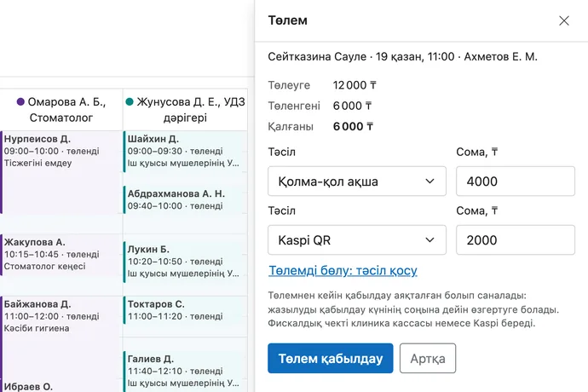This screenshot has height=392, width=588.
Task: Click the purple dot beside Омарова А. Б.
Action: coord(20,101)
